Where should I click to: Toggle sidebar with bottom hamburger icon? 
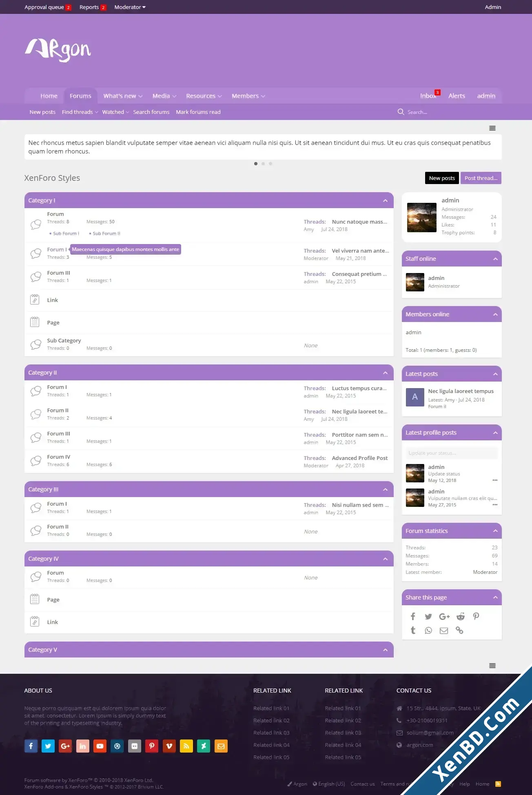point(492,666)
